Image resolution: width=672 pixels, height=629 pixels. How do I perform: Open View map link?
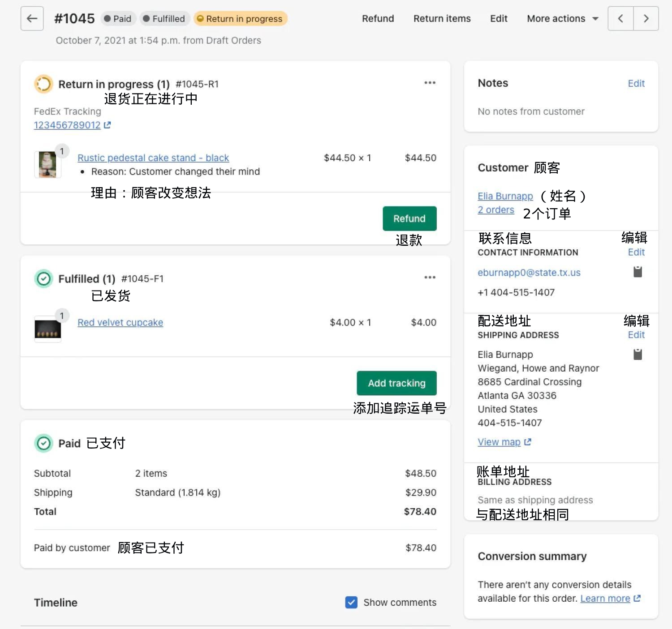click(x=499, y=442)
